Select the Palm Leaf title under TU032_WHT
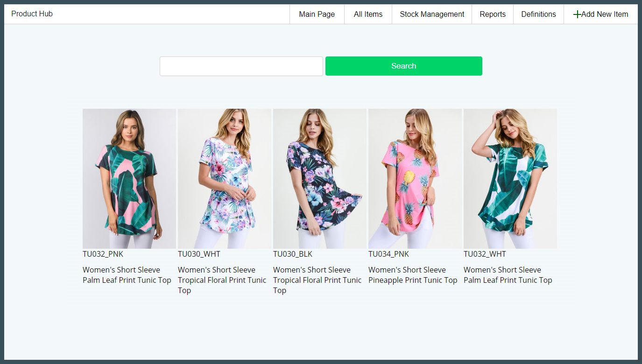 click(508, 275)
